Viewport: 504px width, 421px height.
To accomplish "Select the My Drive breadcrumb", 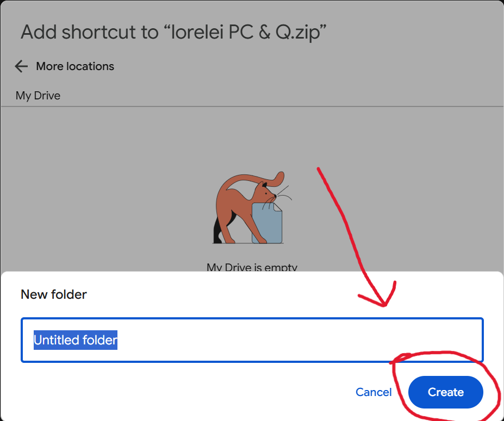I will [38, 96].
